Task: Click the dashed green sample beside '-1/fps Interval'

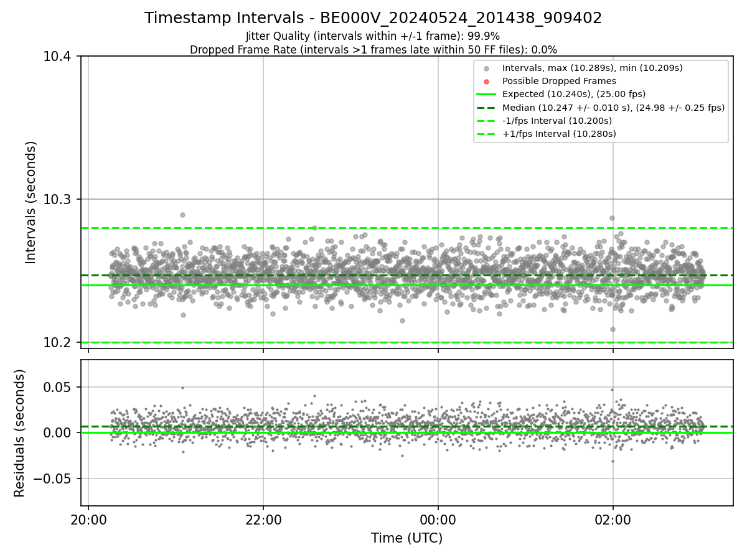Action: [487, 121]
